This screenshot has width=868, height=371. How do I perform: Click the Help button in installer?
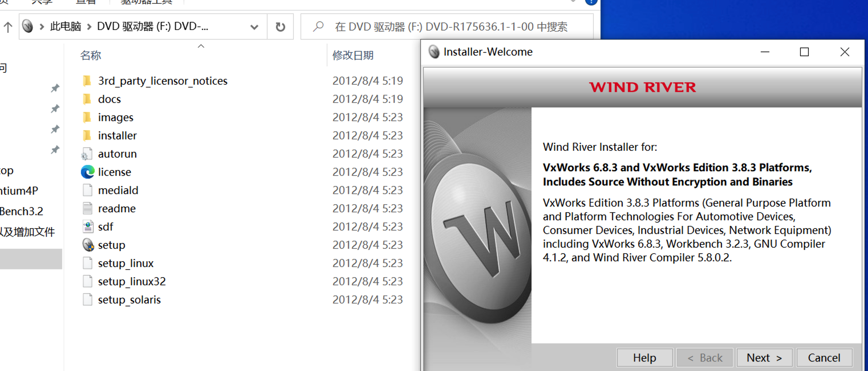click(x=644, y=358)
